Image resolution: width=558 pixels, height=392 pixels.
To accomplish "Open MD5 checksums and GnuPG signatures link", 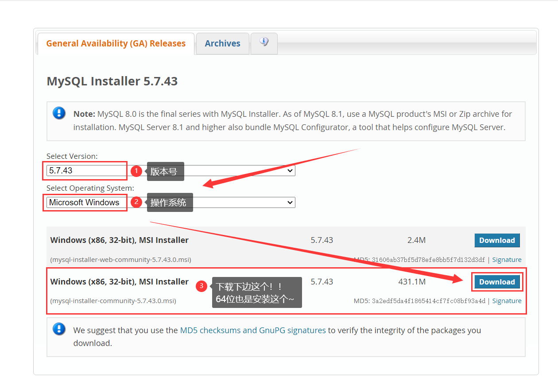I will click(253, 330).
